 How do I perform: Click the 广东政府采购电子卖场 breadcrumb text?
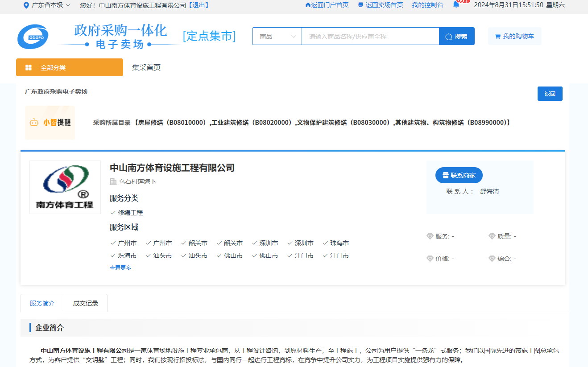pos(56,91)
